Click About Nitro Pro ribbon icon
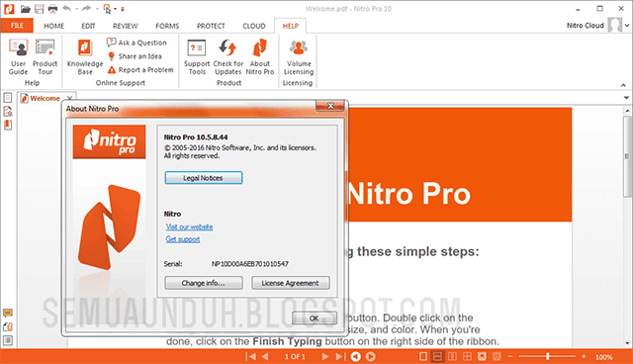This screenshot has height=364, width=633. coord(259,56)
